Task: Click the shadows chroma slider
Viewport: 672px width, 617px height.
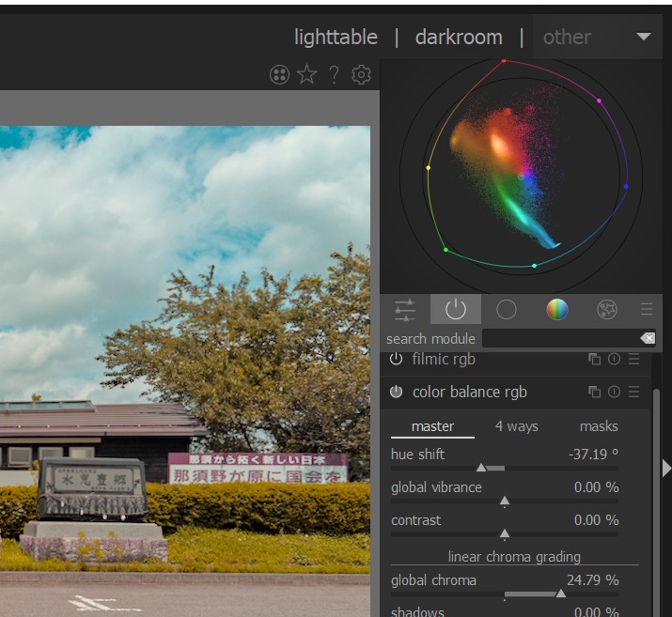Action: point(505,611)
